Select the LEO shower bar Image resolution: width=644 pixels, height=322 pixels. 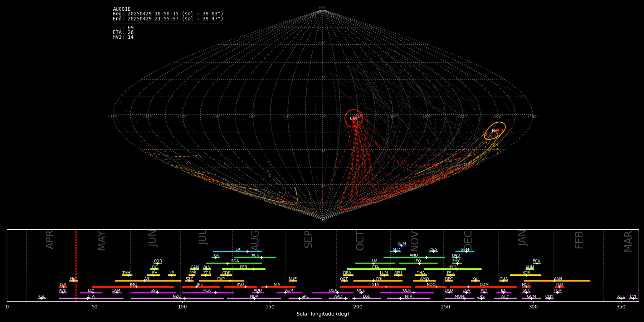[x=418, y=263]
